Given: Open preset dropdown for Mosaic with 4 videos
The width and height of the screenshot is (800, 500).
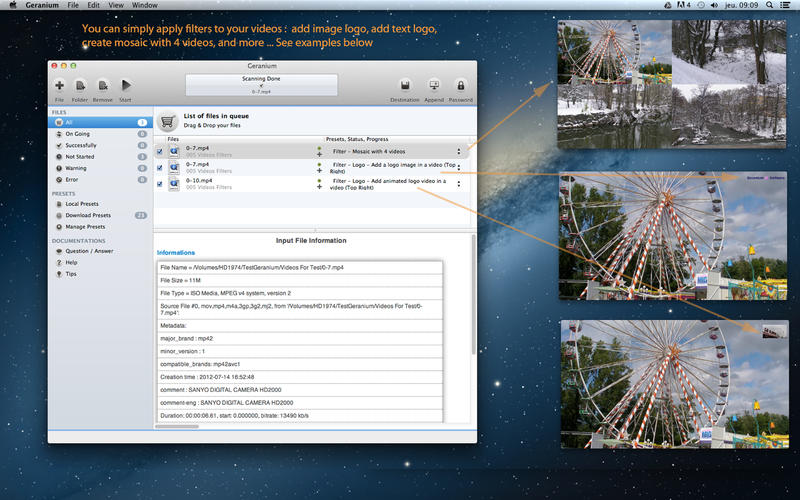Looking at the screenshot, I should coord(459,151).
